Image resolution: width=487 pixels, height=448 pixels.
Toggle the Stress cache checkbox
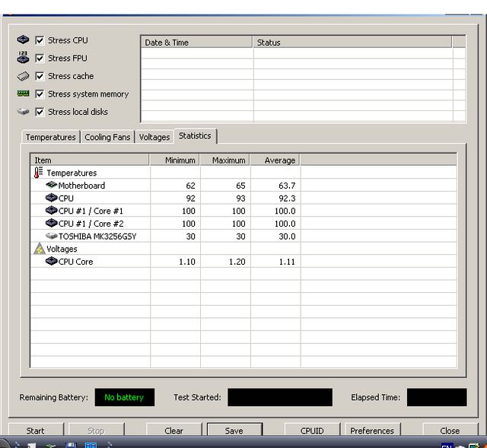click(x=40, y=76)
